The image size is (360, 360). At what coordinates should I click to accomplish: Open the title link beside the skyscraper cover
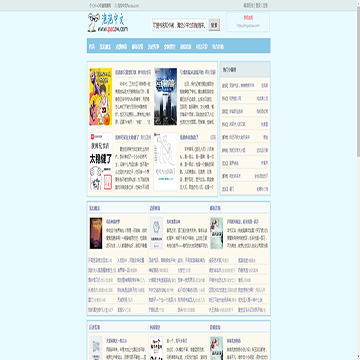191,72
